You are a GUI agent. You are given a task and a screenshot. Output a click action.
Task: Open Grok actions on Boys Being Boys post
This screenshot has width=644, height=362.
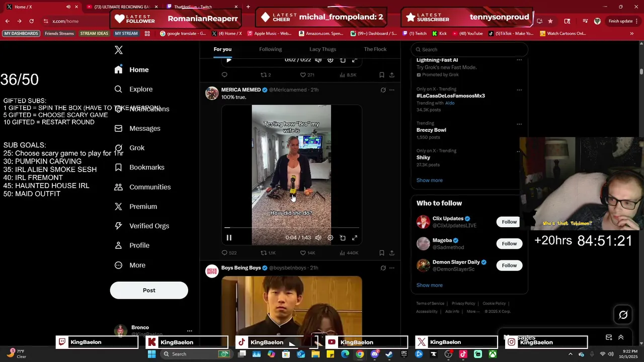tap(383, 268)
